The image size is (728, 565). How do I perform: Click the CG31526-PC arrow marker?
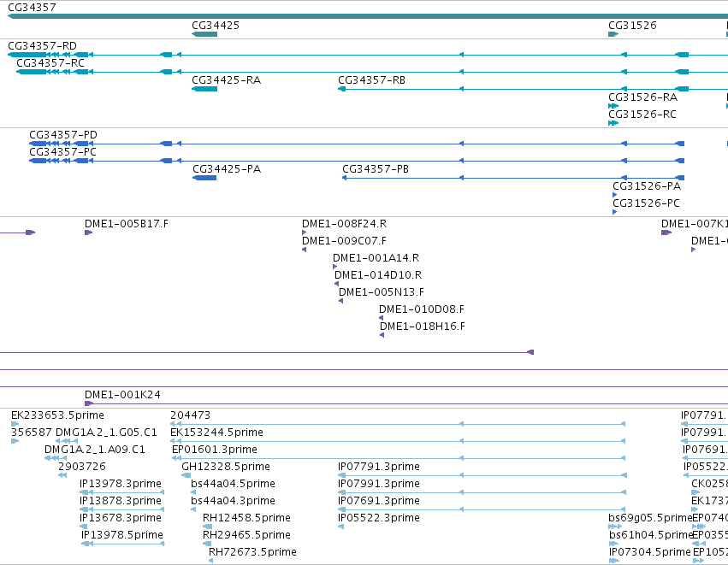coord(615,212)
